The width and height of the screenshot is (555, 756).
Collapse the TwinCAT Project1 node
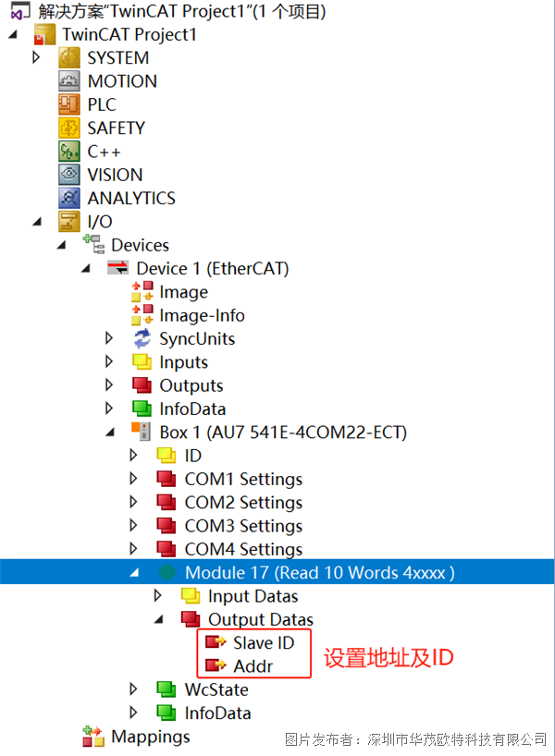click(13, 34)
